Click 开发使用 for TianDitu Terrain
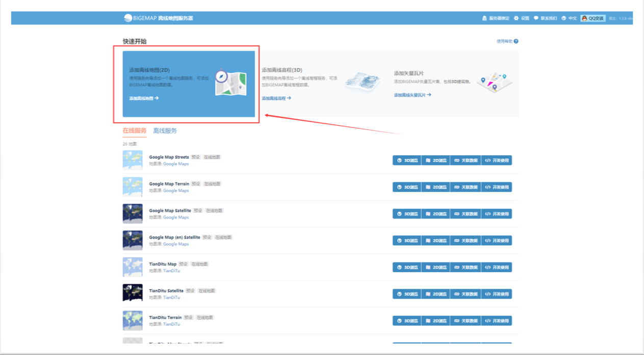 click(x=497, y=321)
